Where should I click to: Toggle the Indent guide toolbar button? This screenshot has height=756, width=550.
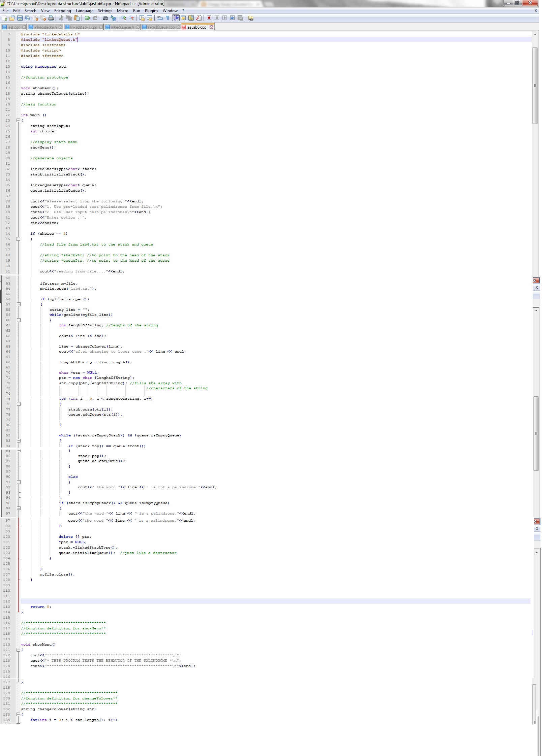(176, 18)
